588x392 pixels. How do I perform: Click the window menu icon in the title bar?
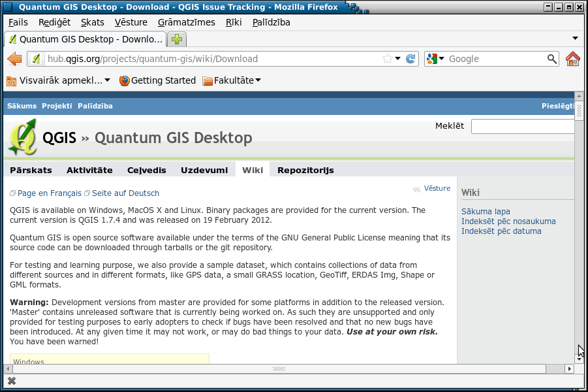click(8, 7)
